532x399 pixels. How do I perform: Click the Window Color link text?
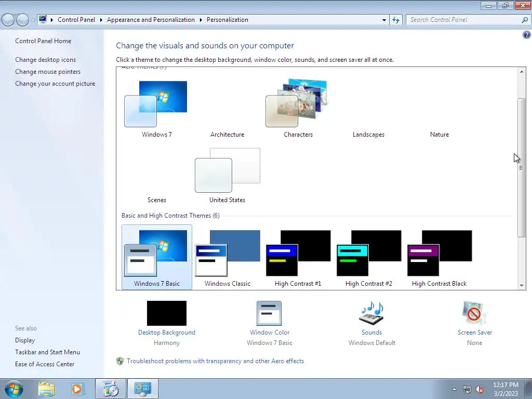pyautogui.click(x=270, y=332)
